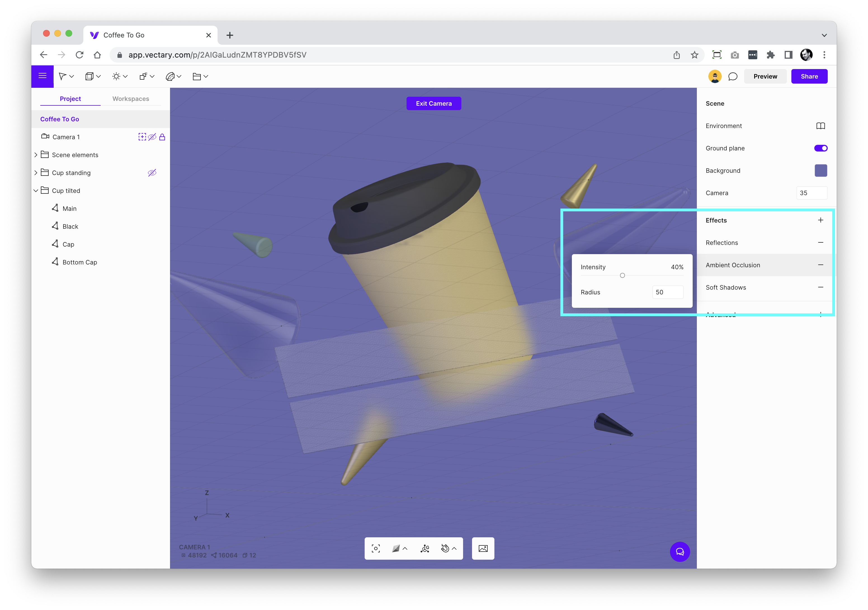The image size is (868, 610).
Task: Click the 3D box objects tool
Action: [89, 76]
